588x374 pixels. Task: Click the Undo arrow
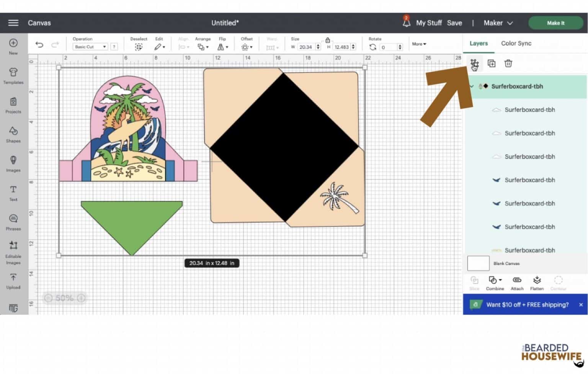(39, 44)
